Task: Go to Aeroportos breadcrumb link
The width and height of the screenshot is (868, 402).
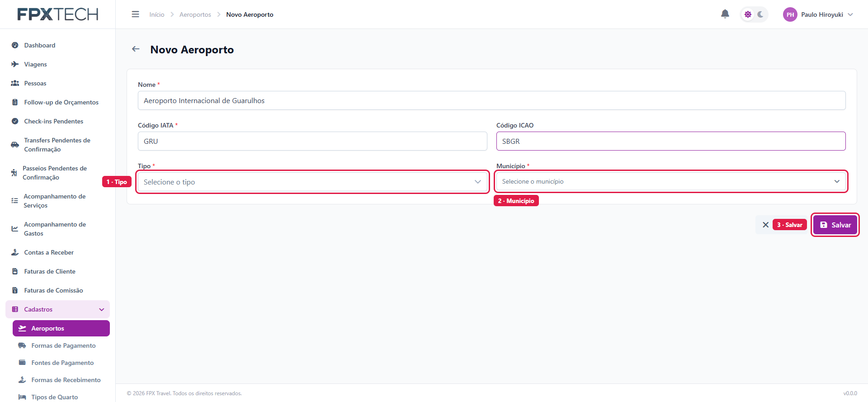Action: tap(195, 14)
